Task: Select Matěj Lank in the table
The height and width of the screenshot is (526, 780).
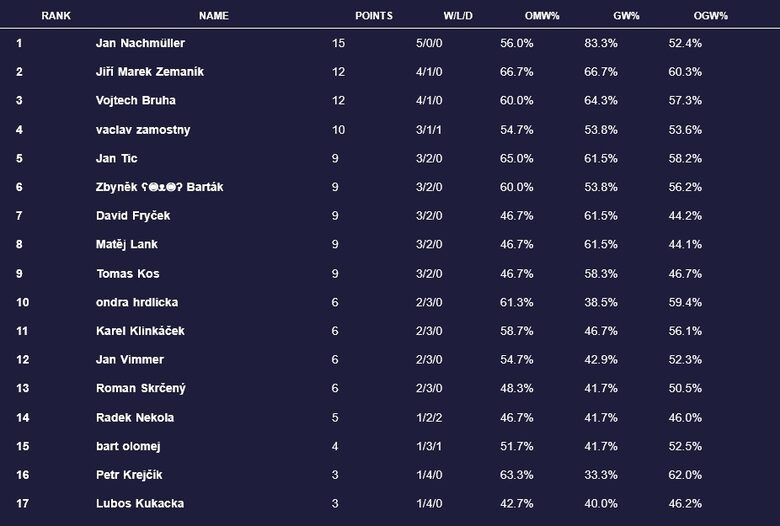Action: [127, 244]
